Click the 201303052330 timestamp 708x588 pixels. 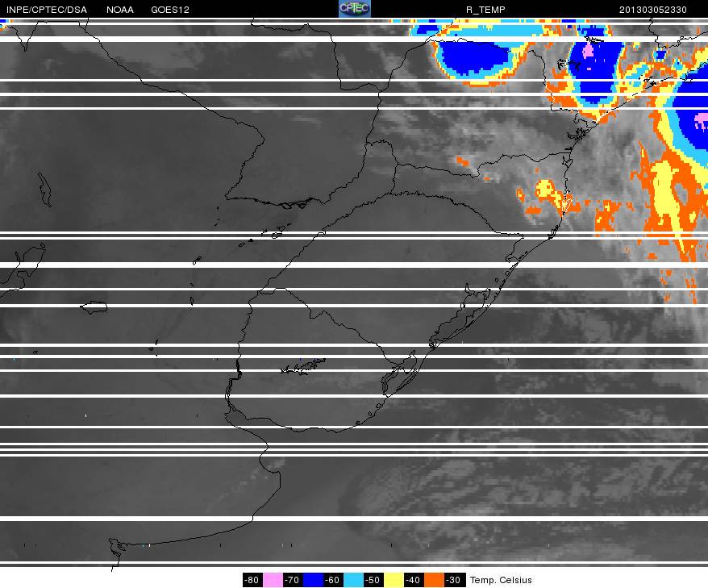tap(653, 10)
